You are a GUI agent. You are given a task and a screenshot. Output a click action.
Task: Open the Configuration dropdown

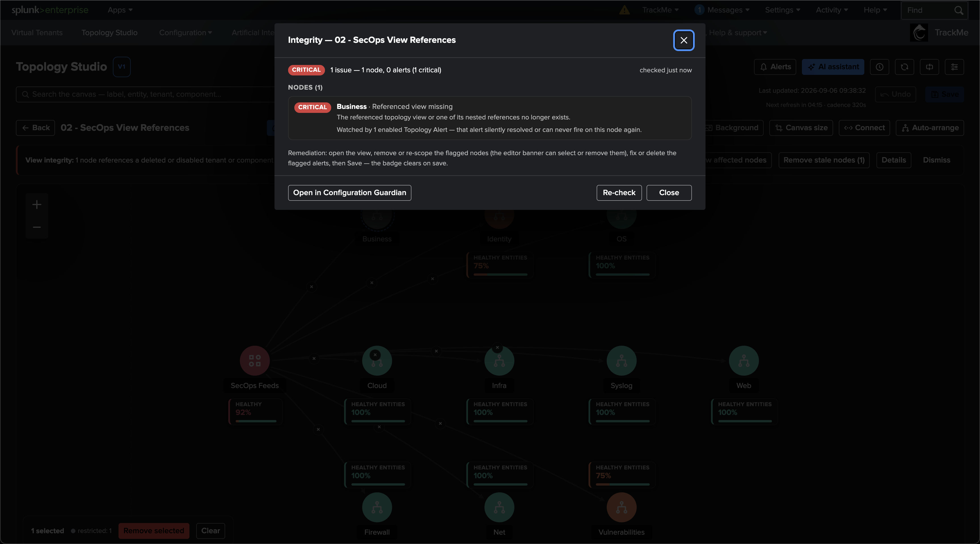point(185,33)
